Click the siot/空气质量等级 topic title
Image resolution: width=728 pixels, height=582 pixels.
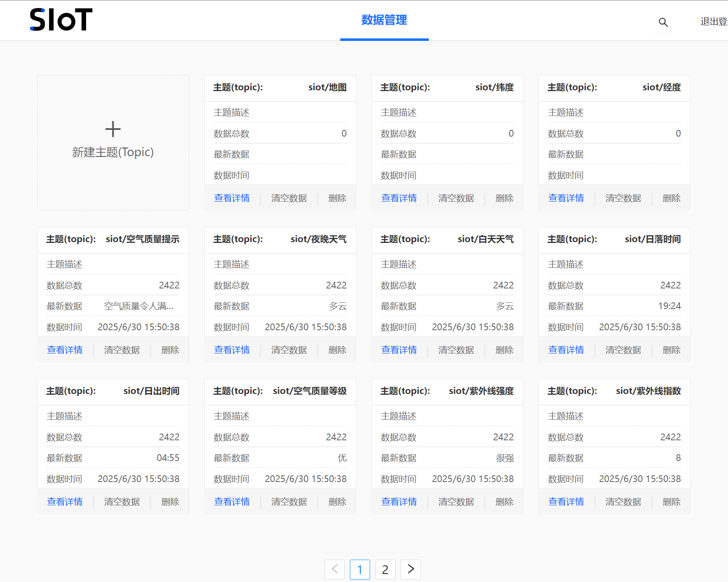click(x=310, y=391)
